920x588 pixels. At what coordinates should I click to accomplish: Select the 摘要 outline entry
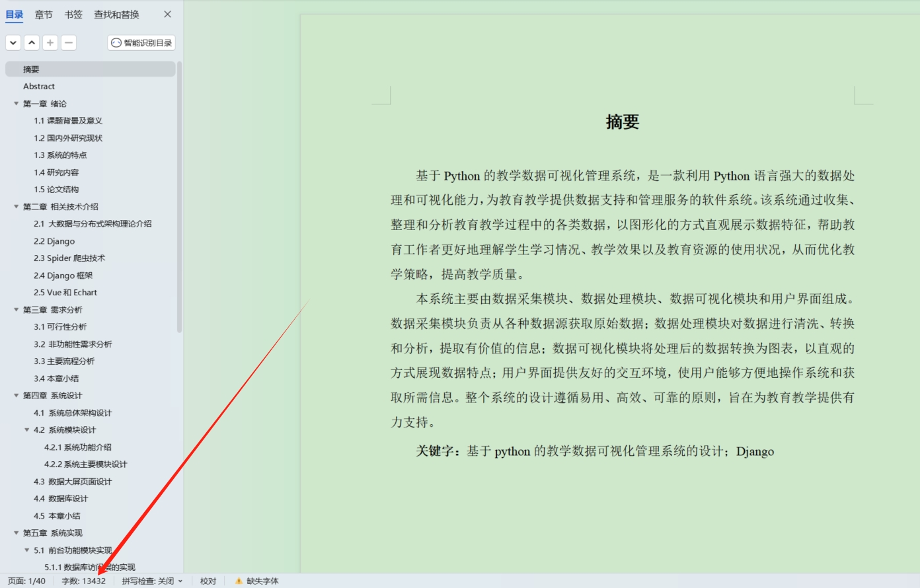pos(91,69)
